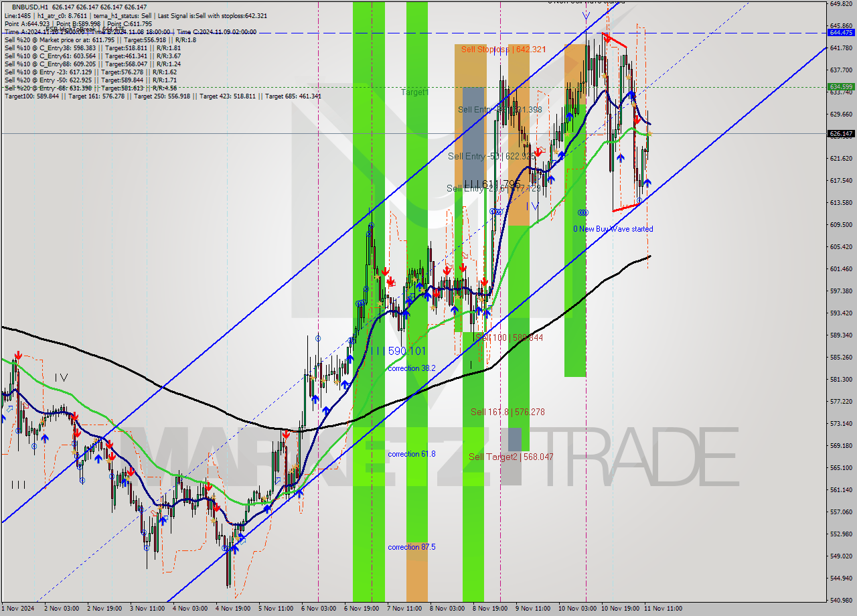Viewport: 857px width, 616px height.
Task: Click the '| | | 611.795' wave label
Action: 492,183
